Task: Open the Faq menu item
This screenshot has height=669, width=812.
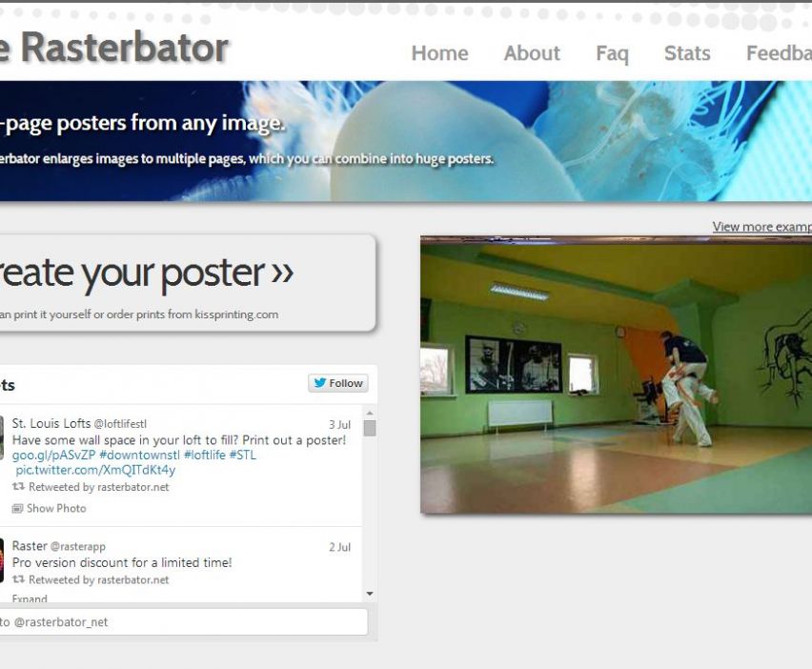Action: tap(612, 53)
